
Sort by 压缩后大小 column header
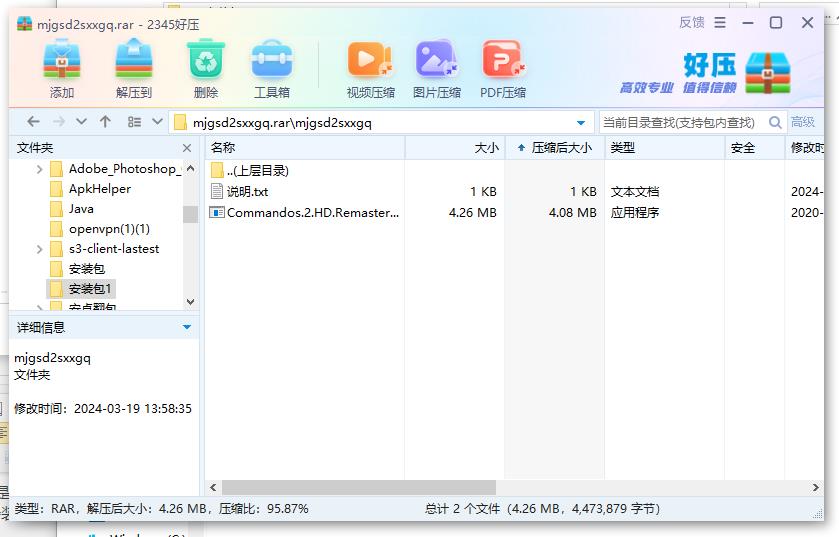(x=555, y=148)
